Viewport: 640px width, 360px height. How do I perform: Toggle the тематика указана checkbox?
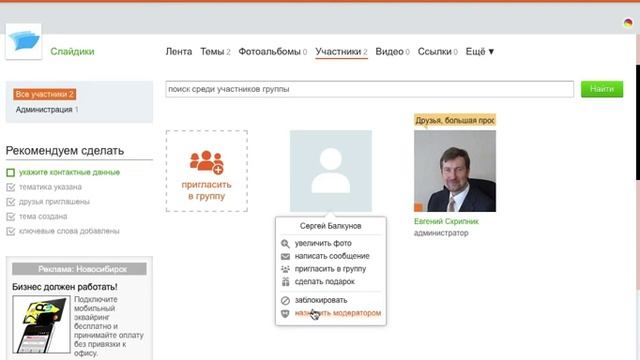tap(11, 187)
